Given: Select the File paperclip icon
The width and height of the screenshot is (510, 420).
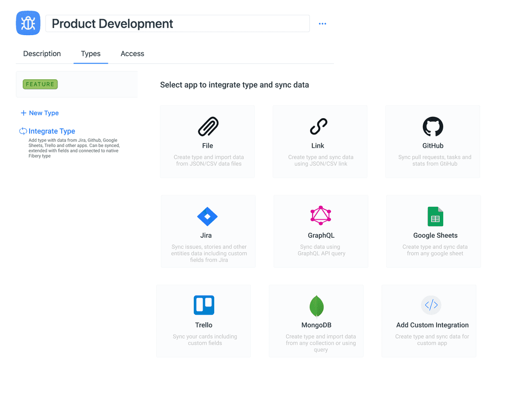Looking at the screenshot, I should (x=208, y=127).
